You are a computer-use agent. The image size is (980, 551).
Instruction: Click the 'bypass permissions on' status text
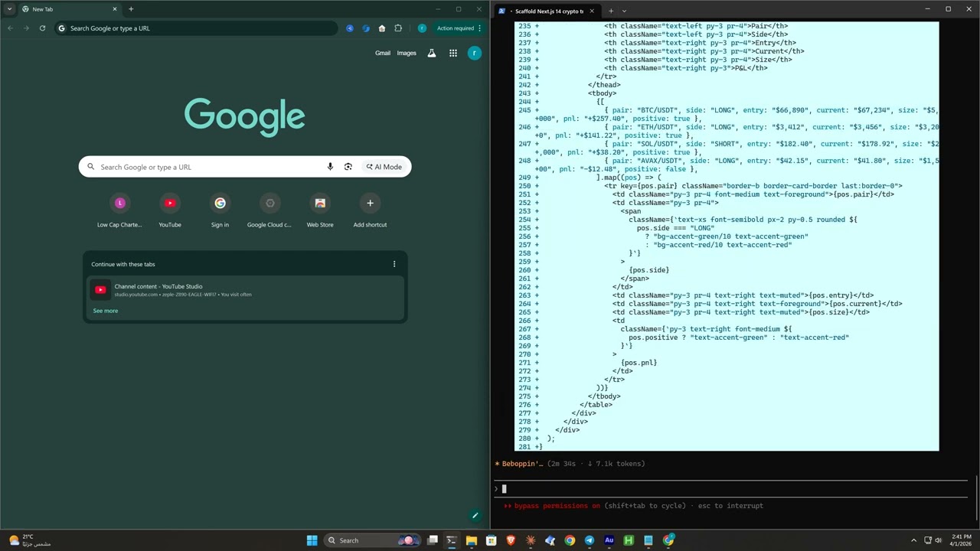(557, 506)
